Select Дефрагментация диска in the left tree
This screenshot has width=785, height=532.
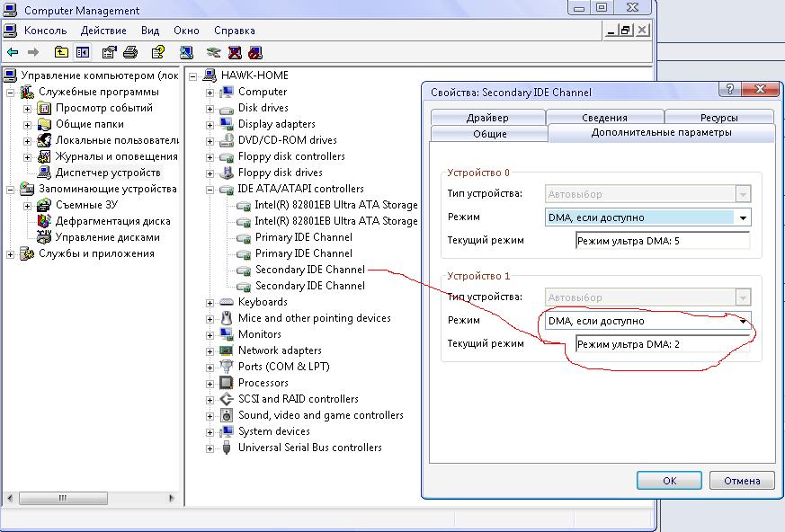112,221
